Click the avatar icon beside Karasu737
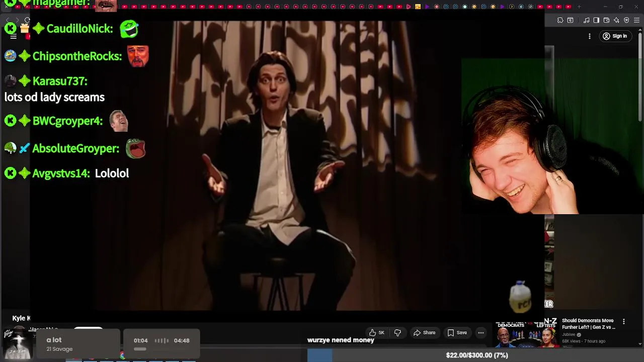The width and height of the screenshot is (644, 362). click(10, 81)
